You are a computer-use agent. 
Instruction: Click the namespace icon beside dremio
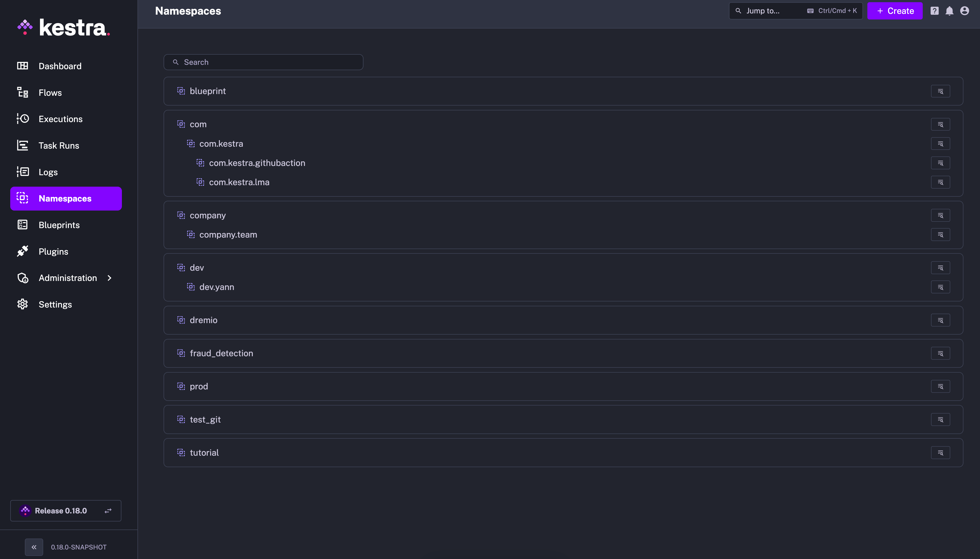[x=181, y=320]
